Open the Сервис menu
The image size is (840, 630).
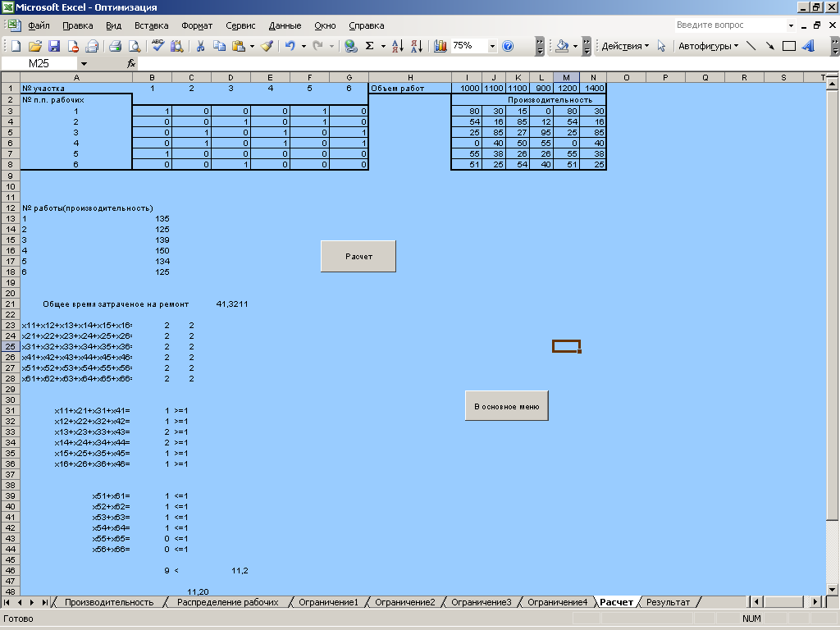point(240,25)
